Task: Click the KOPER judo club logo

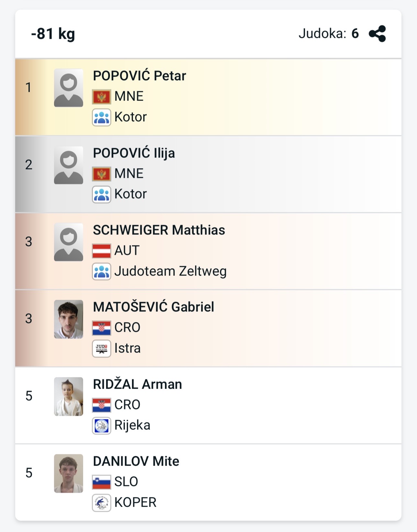Action: pos(102,503)
